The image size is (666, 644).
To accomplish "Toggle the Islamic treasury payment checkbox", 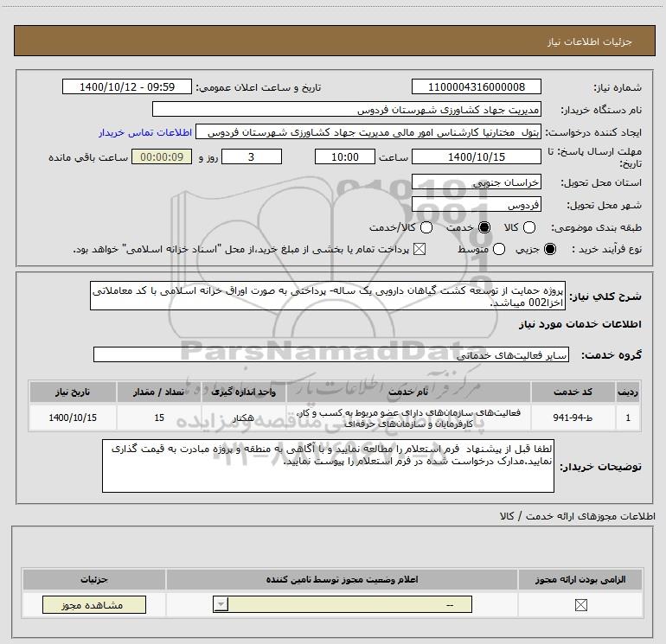I will coord(419,249).
